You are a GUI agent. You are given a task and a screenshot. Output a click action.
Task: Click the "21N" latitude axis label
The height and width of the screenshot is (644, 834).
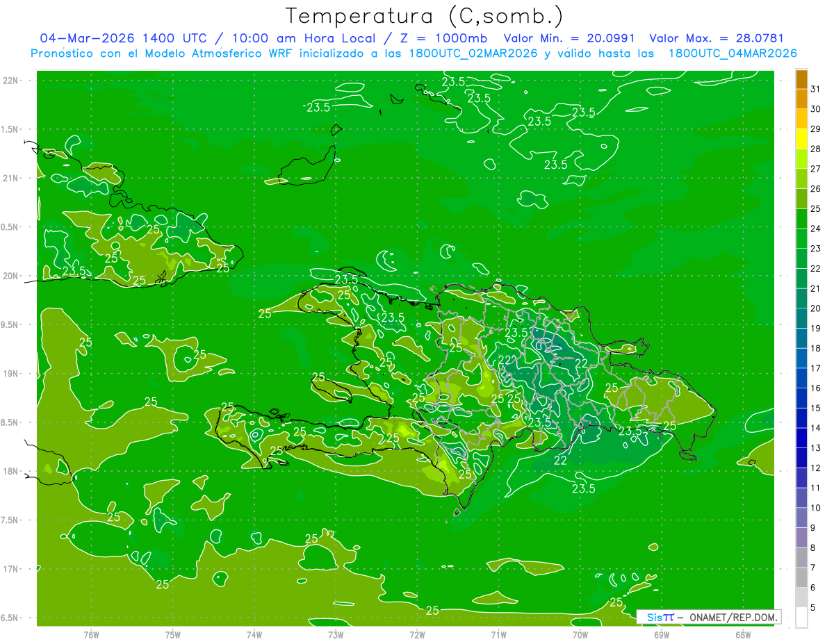coord(12,178)
